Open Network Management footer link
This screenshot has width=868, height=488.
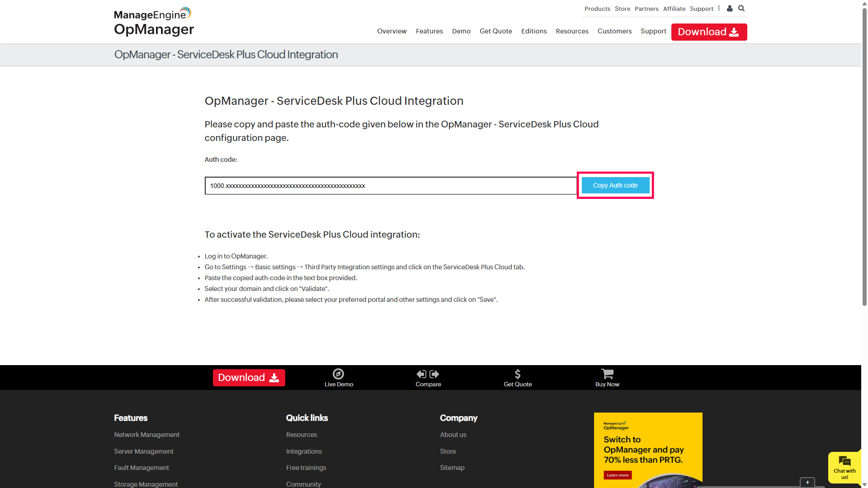pyautogui.click(x=146, y=435)
